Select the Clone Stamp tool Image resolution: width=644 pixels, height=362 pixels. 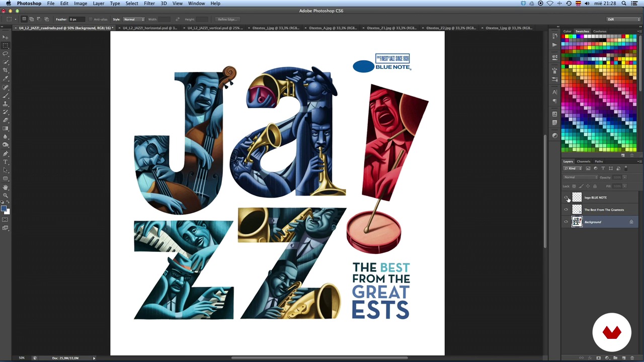coord(6,104)
